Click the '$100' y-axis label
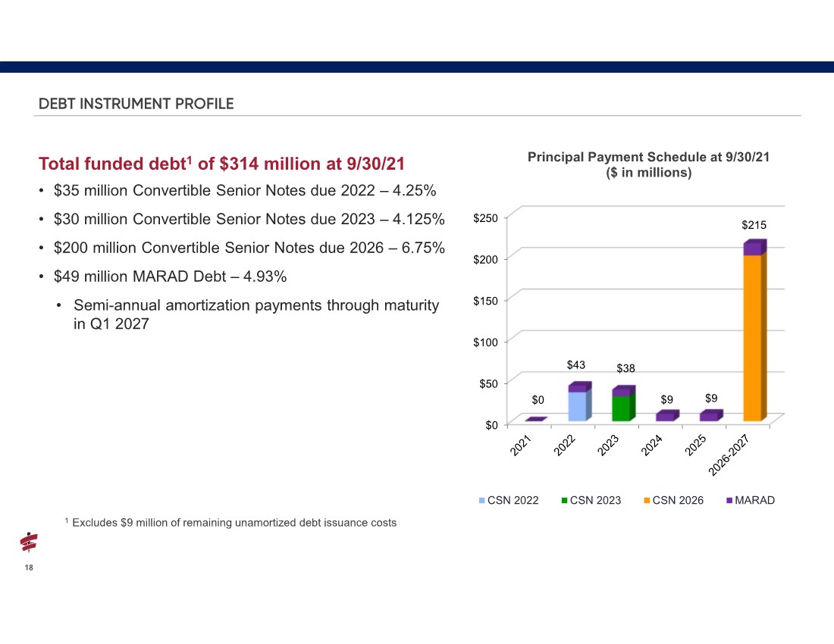This screenshot has height=644, width=834. point(485,342)
